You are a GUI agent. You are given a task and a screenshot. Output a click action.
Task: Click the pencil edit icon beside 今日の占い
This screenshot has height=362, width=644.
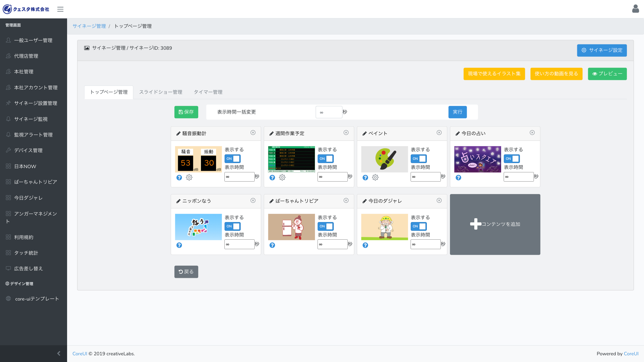pos(458,134)
